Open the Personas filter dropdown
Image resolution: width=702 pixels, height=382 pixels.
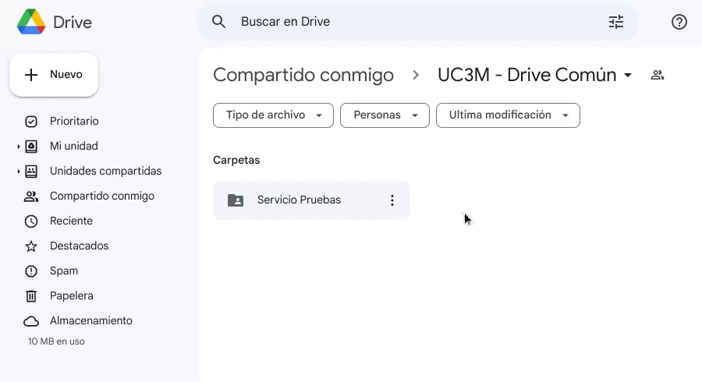click(x=385, y=116)
